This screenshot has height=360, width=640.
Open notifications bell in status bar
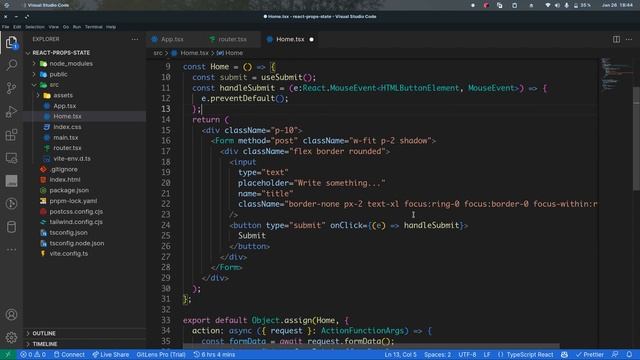pyautogui.click(x=629, y=355)
